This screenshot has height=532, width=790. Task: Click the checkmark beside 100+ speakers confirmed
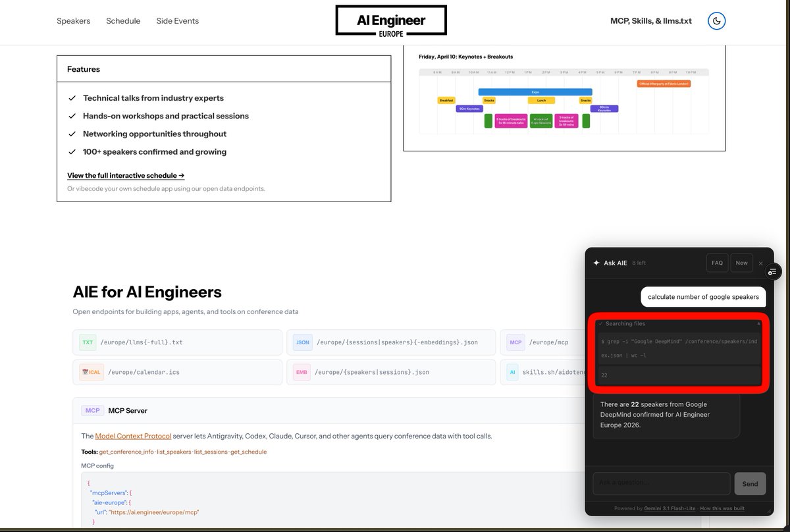pyautogui.click(x=72, y=151)
